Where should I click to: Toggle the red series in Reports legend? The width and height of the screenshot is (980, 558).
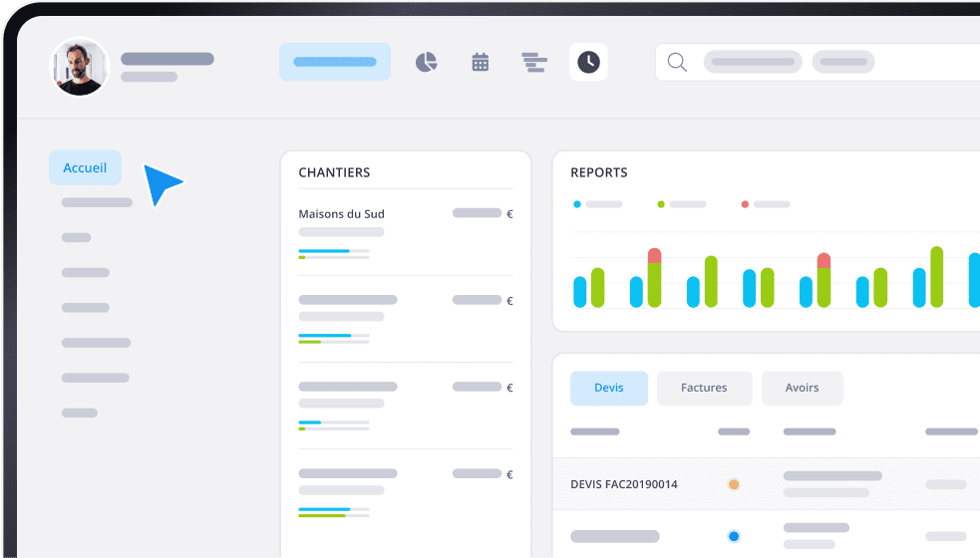tap(745, 204)
